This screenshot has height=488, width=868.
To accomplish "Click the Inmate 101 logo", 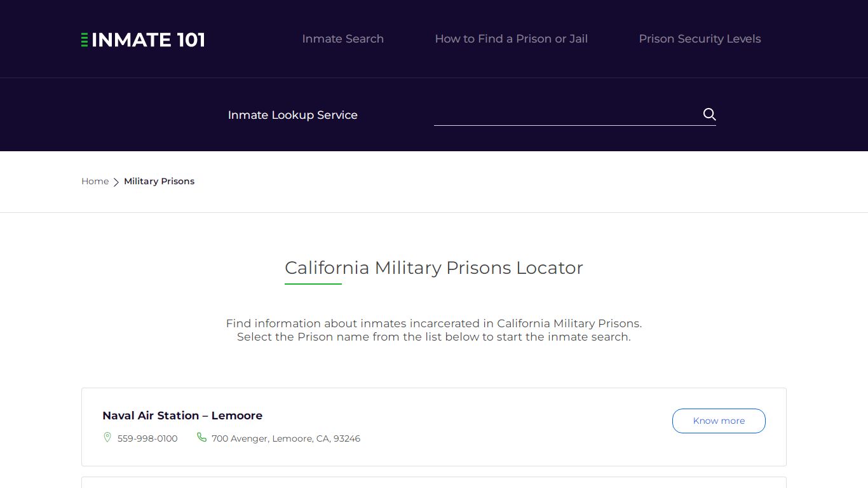I will [143, 40].
